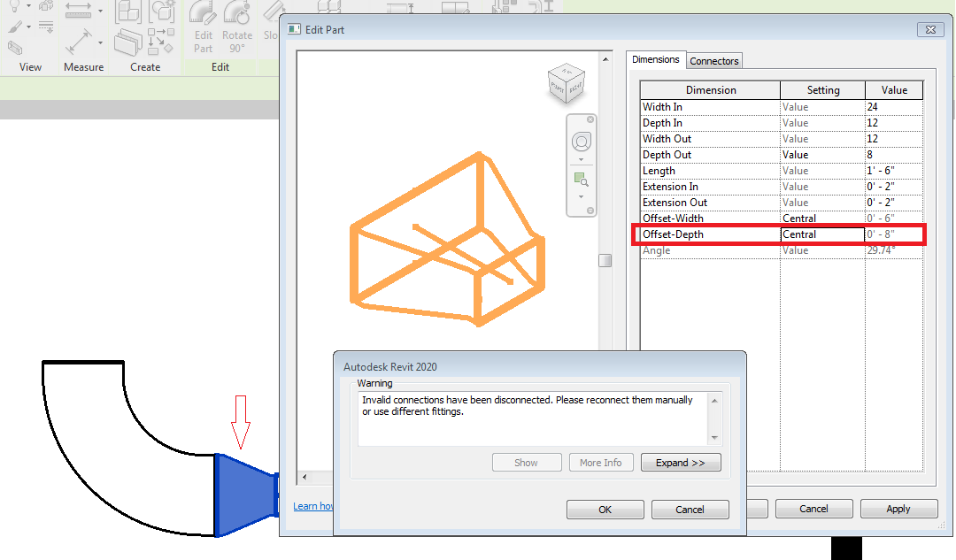Select the Edit Part tool in Edit panel

tap(203, 27)
